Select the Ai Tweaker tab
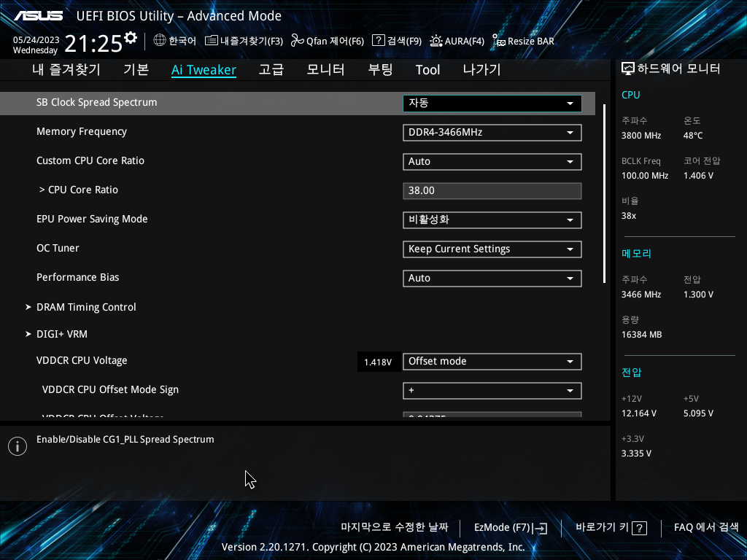Image resolution: width=747 pixels, height=560 pixels. coord(204,70)
